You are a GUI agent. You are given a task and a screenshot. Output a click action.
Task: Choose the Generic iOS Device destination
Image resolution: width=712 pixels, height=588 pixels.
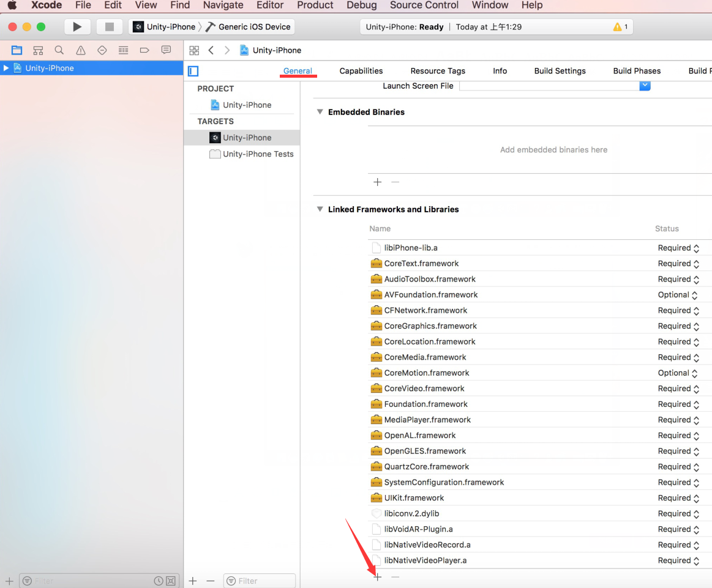tap(248, 27)
